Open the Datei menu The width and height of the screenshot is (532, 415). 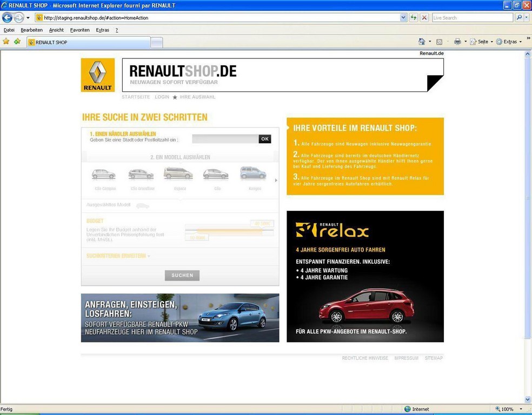[x=9, y=30]
